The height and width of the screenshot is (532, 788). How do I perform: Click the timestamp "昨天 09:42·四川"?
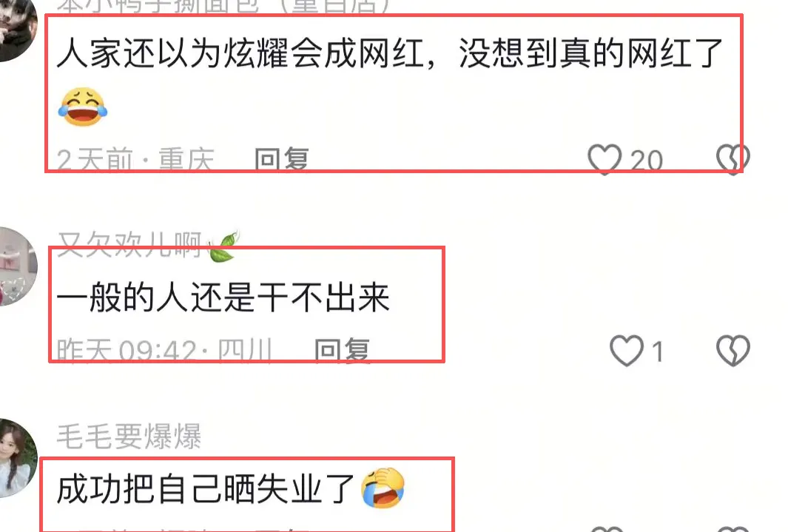[164, 350]
